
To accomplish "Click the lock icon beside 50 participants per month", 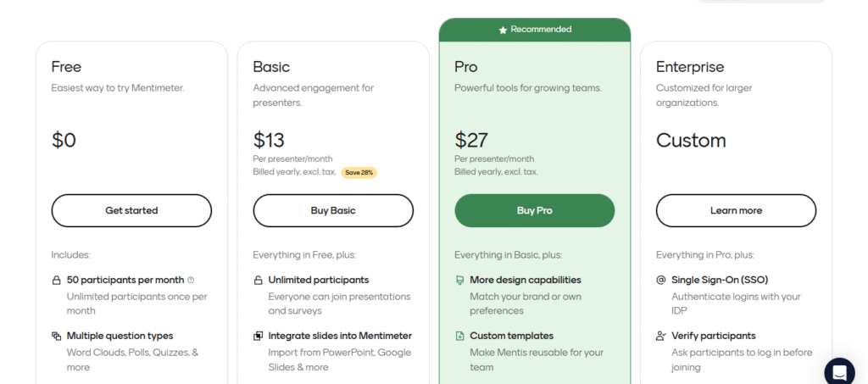I will (56, 281).
